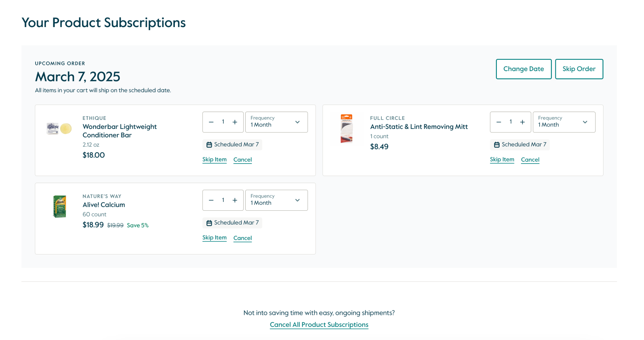Decrease Alive! Calcium quantity
644x340 pixels.
click(211, 200)
